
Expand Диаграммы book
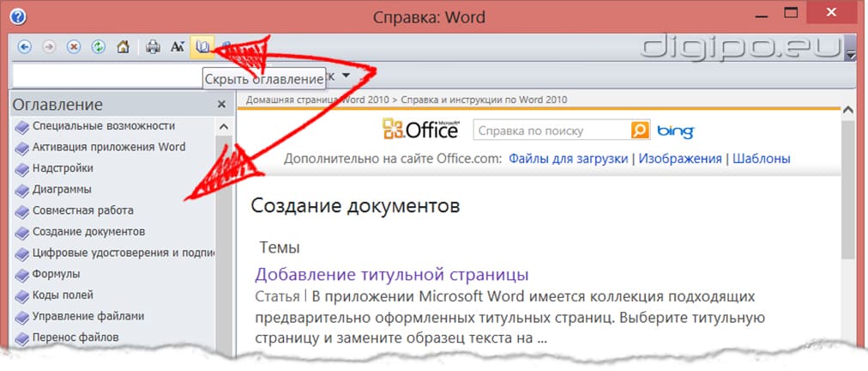pos(62,189)
